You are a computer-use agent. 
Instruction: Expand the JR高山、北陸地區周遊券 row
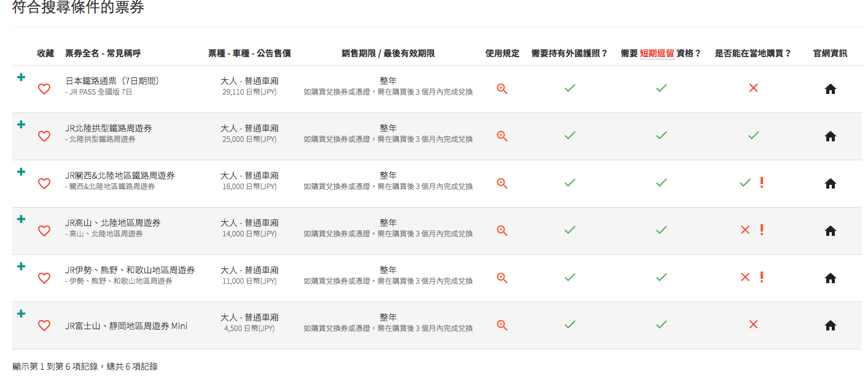pyautogui.click(x=21, y=219)
